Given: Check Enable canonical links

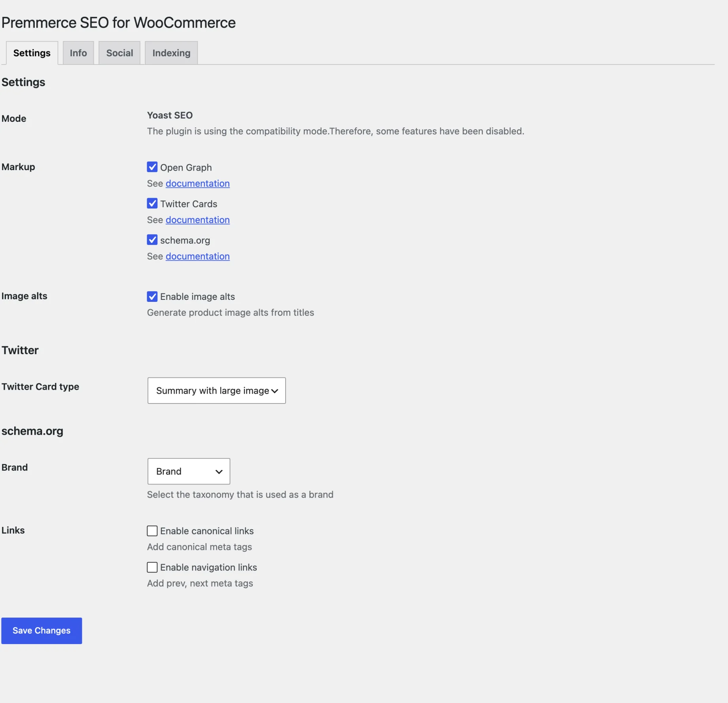Looking at the screenshot, I should coord(152,531).
